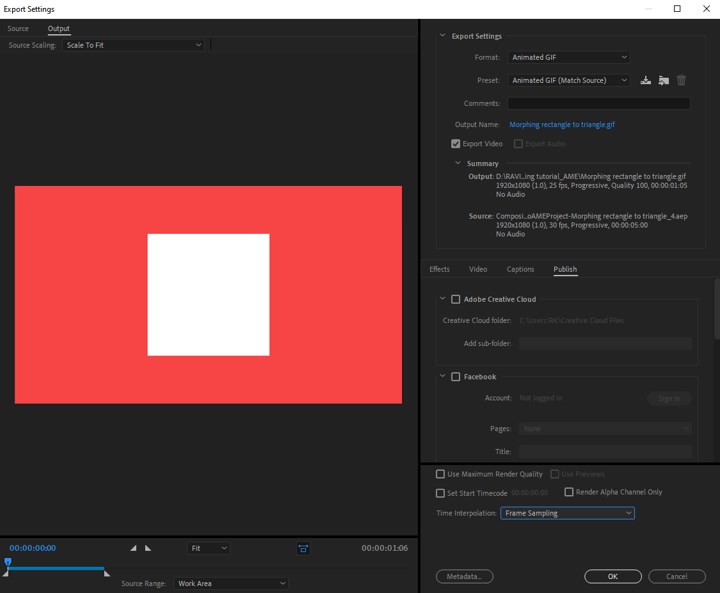Click the Delete Preset trash icon

tap(681, 80)
